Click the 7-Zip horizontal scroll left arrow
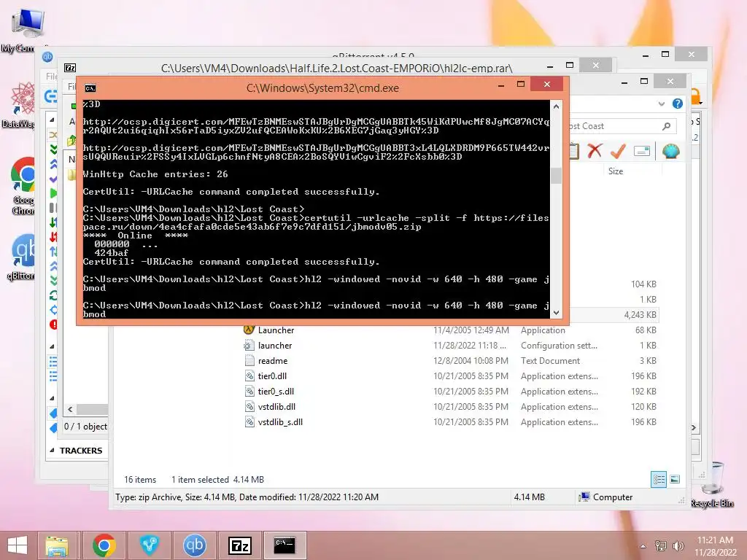This screenshot has width=747, height=560. 71,409
